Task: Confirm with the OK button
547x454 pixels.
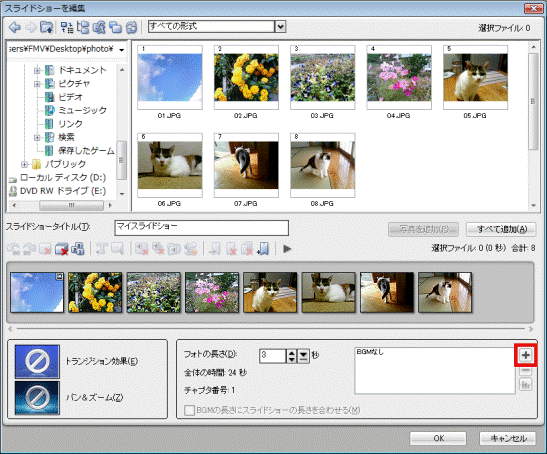Action: 438,438
